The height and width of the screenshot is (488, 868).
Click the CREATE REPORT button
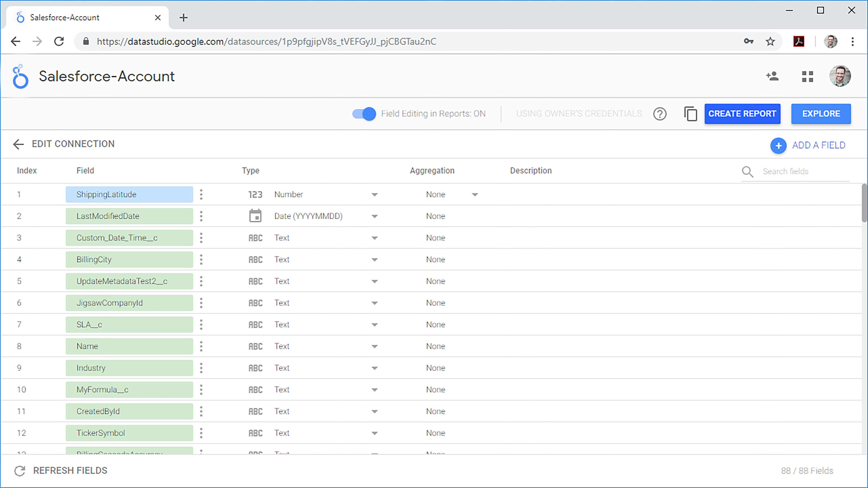(x=742, y=114)
